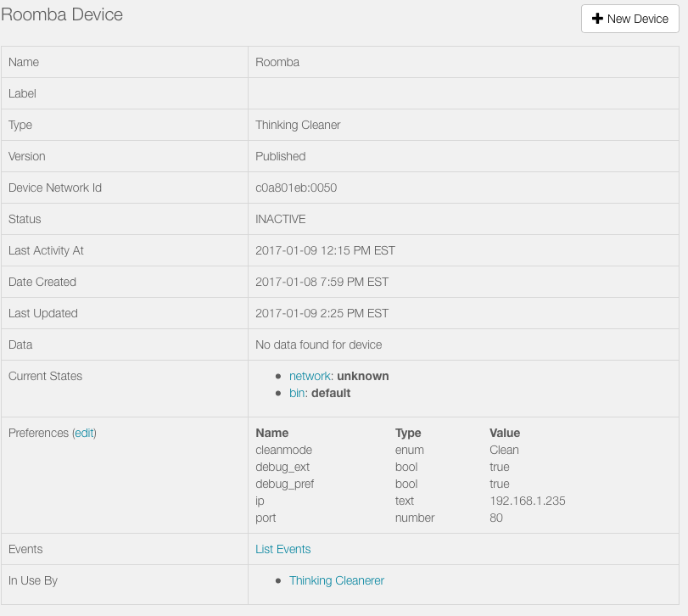Select the Date Created timestamp 7:59 PM
The width and height of the screenshot is (688, 616).
pos(322,282)
